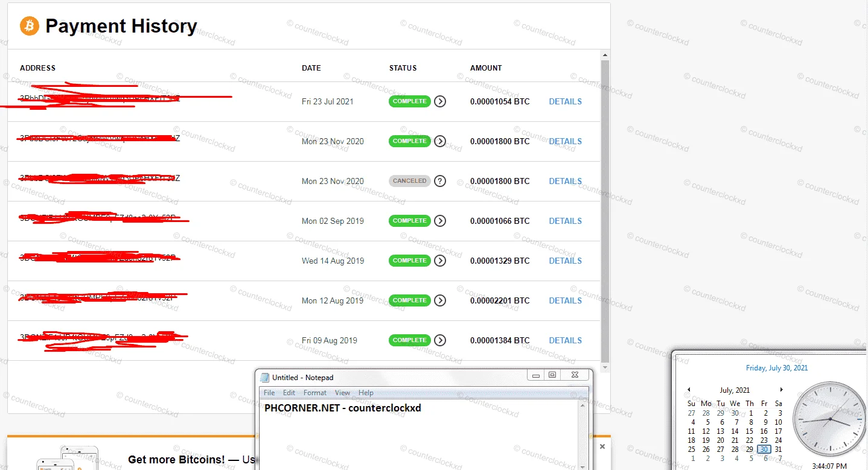
Task: Click the question mark icon next to CANCELED status
Action: 440,181
